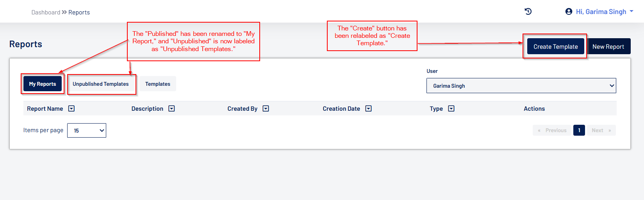Click the Create Template button
The height and width of the screenshot is (200, 644).
coord(555,46)
